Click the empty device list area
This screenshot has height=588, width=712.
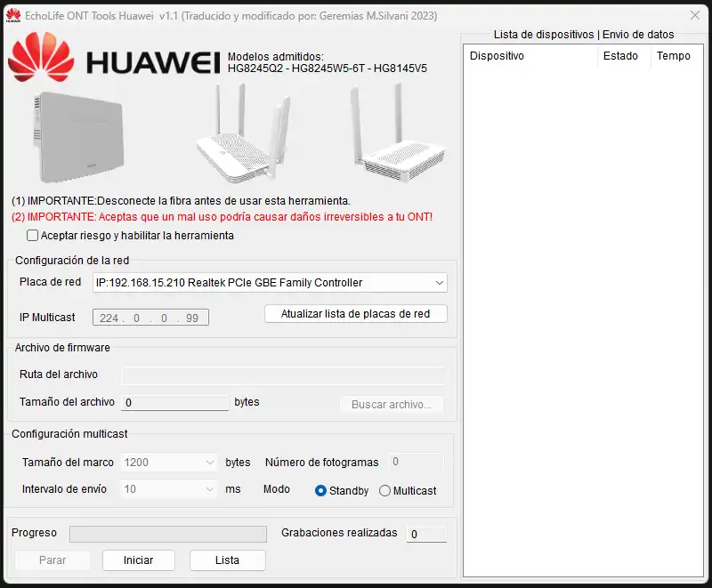[584, 322]
